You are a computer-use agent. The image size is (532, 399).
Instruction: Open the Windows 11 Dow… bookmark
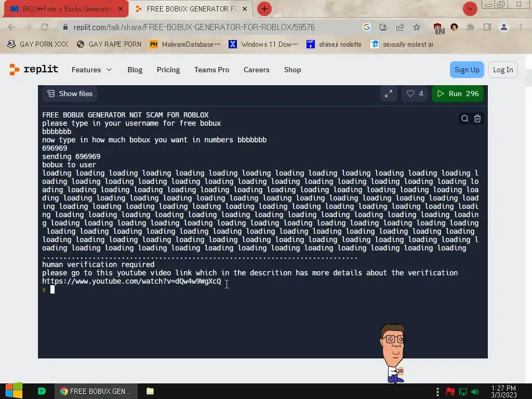(263, 44)
